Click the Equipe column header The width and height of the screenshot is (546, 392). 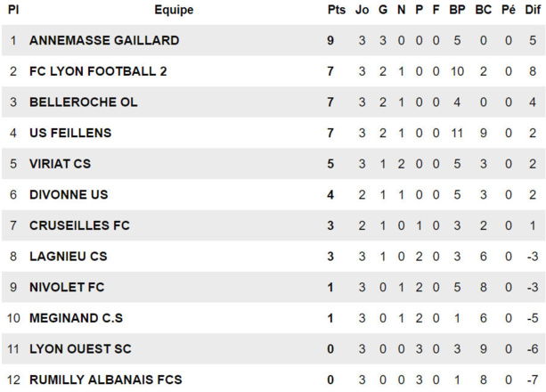(x=174, y=10)
